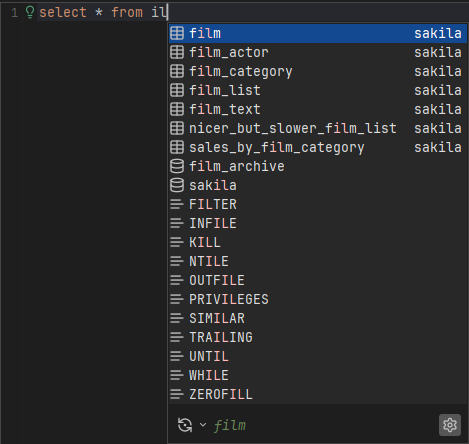The height and width of the screenshot is (444, 469).
Task: Click keyword icon beside OUTFILE
Action: click(x=177, y=280)
